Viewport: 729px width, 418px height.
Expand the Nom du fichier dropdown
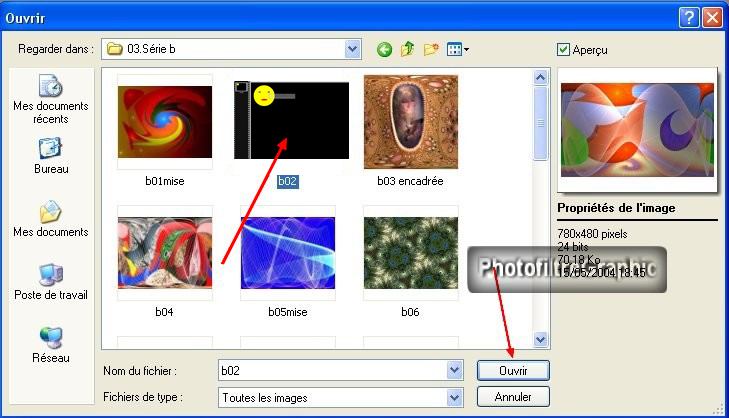click(x=456, y=370)
